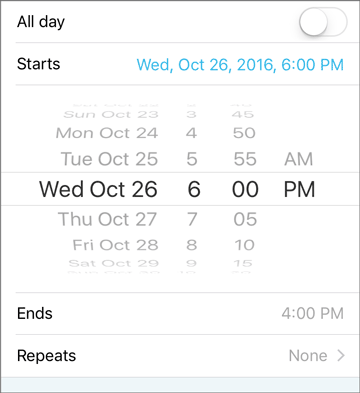Choose hour 7 in the hour wheel
This screenshot has height=393, width=360.
(192, 219)
